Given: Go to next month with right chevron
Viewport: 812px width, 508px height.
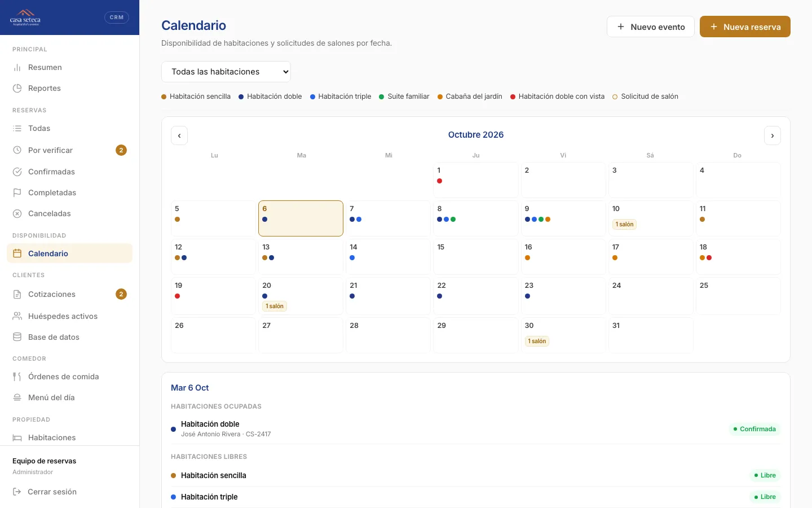Looking at the screenshot, I should 773,135.
